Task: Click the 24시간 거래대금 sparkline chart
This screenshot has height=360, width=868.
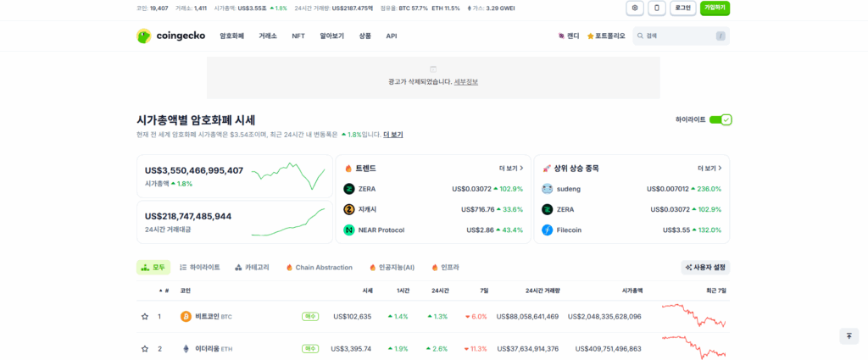Action: (x=288, y=222)
